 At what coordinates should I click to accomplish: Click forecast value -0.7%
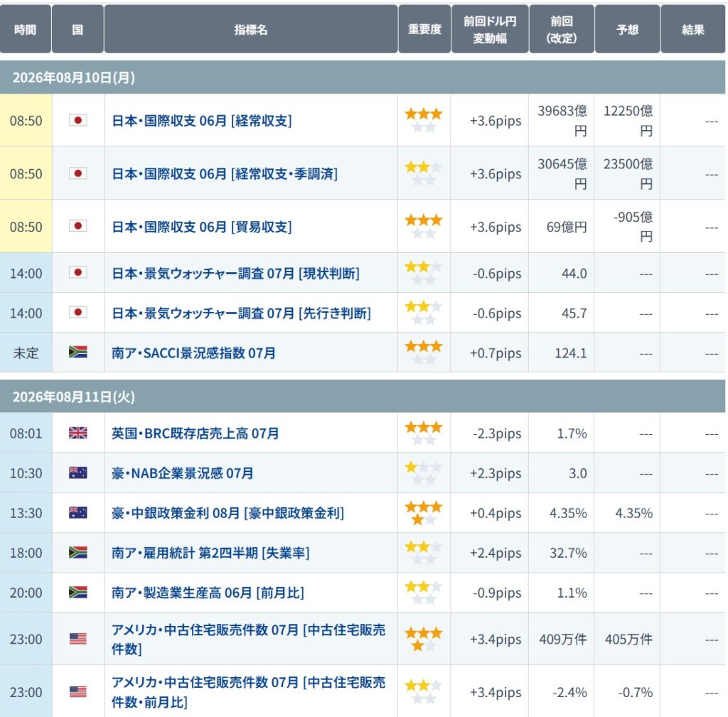click(635, 692)
